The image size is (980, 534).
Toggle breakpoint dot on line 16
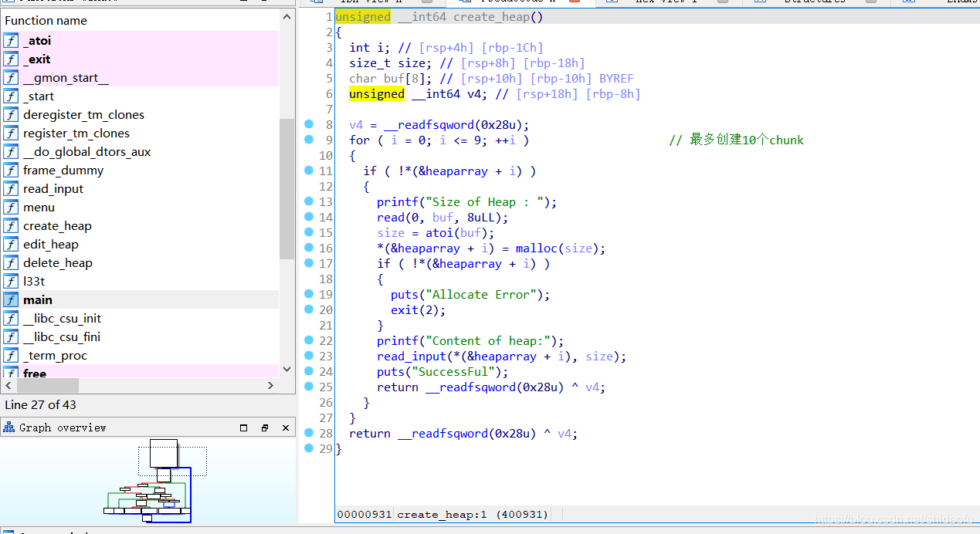pyautogui.click(x=309, y=248)
